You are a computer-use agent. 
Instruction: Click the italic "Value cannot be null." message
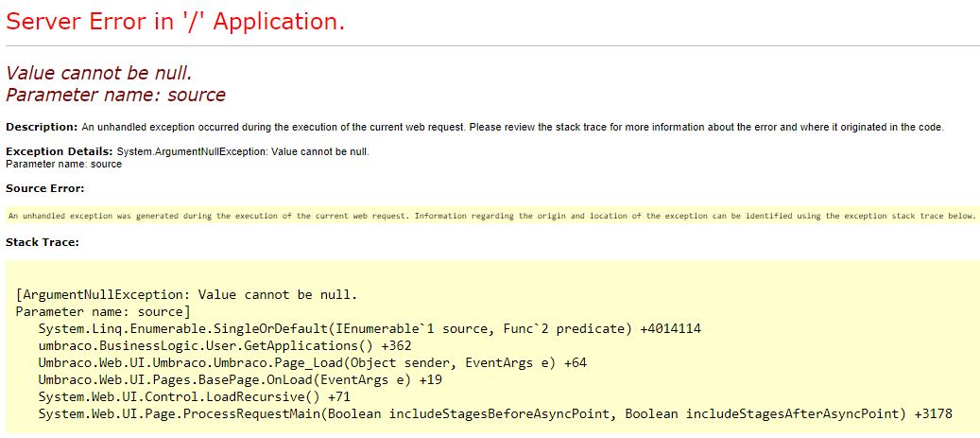pos(98,73)
